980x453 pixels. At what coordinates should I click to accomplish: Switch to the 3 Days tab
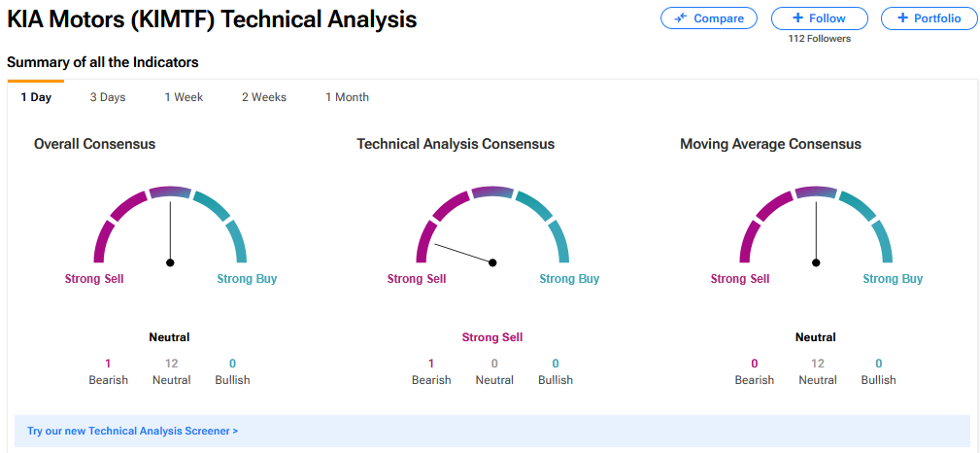(x=108, y=97)
